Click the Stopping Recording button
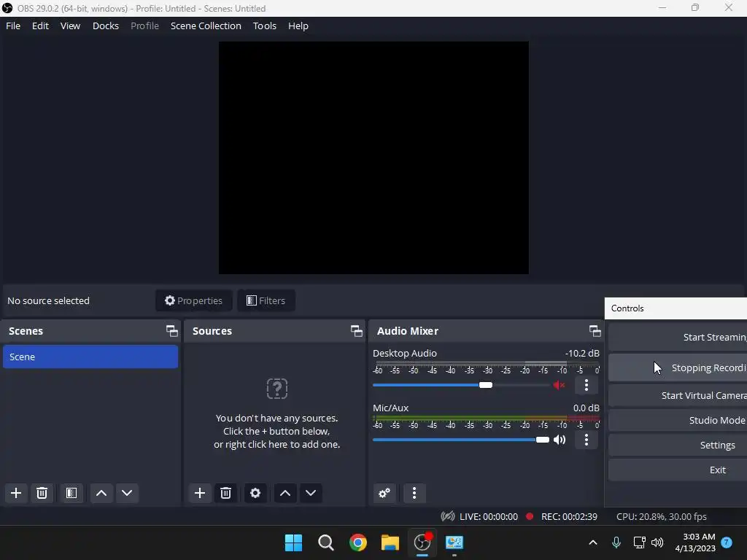The width and height of the screenshot is (747, 560). pos(678,367)
